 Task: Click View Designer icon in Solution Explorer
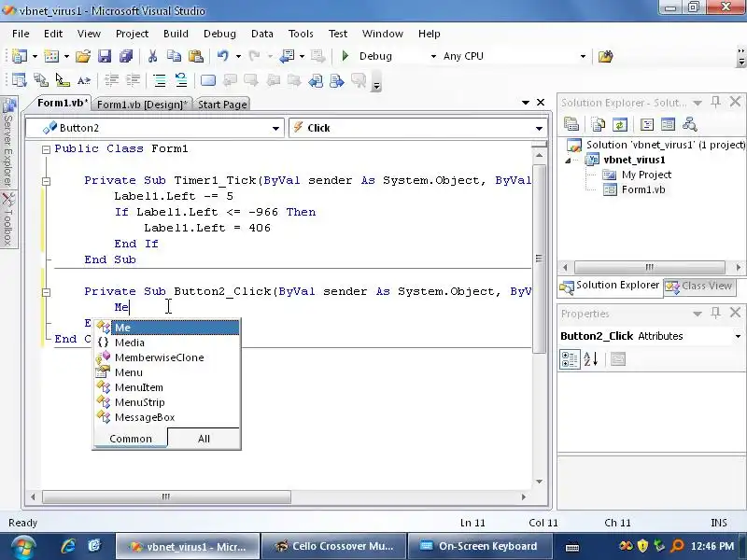coord(668,124)
